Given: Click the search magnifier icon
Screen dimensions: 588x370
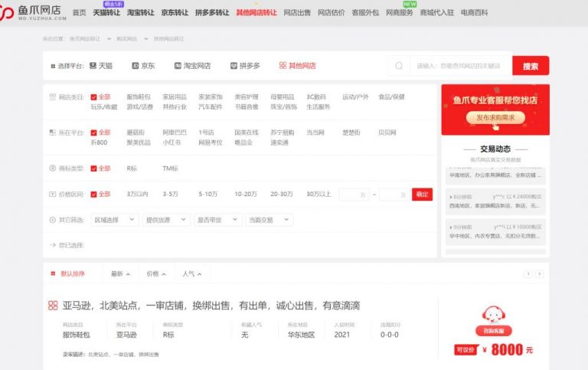Looking at the screenshot, I should pyautogui.click(x=398, y=66).
